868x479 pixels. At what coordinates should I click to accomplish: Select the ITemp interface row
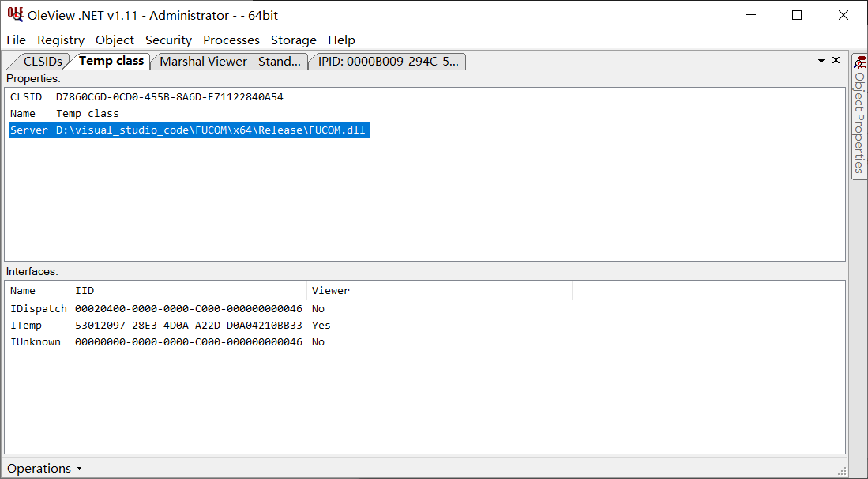(170, 325)
